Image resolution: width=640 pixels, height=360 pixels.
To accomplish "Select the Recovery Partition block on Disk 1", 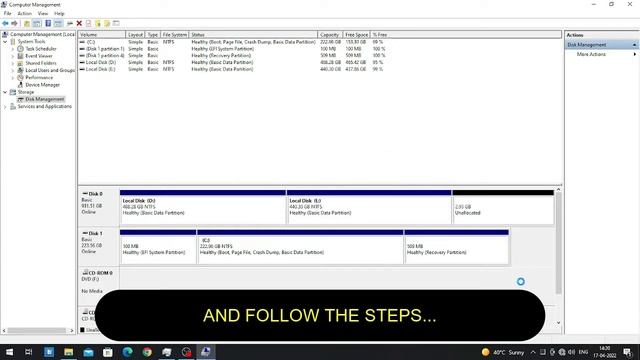I will click(x=457, y=247).
